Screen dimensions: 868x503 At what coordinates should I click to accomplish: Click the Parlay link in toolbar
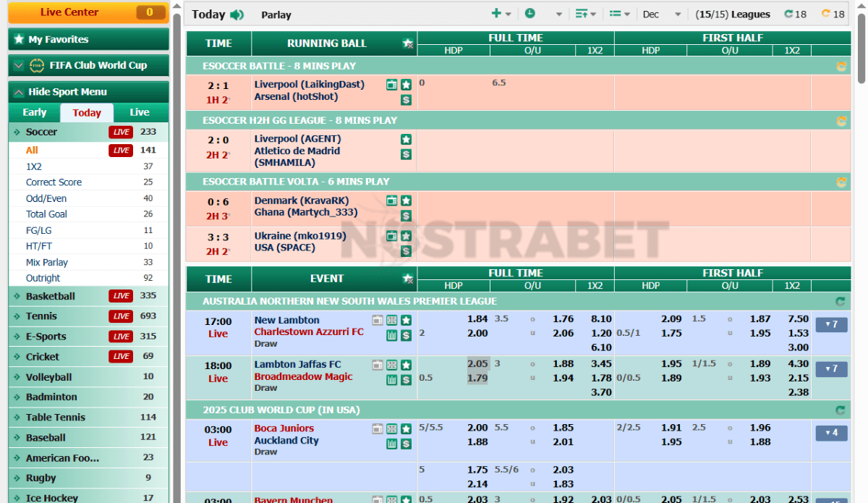point(276,14)
